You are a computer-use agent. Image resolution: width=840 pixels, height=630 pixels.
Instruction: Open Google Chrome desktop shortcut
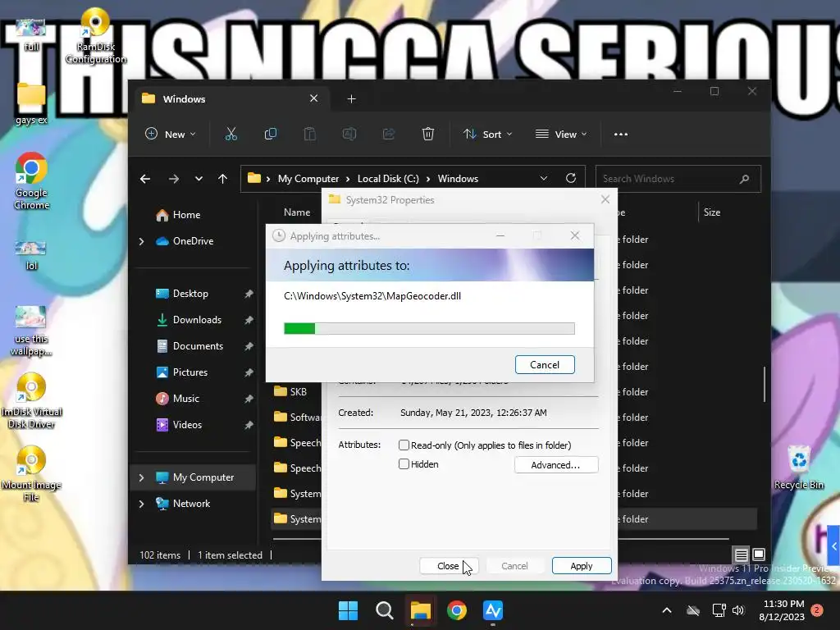(32, 181)
